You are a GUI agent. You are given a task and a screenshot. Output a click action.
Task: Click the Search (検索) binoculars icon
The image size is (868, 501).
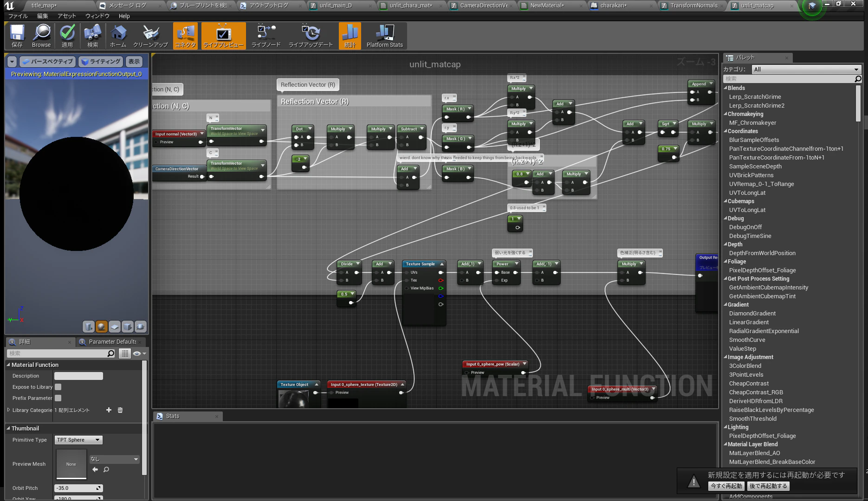93,36
